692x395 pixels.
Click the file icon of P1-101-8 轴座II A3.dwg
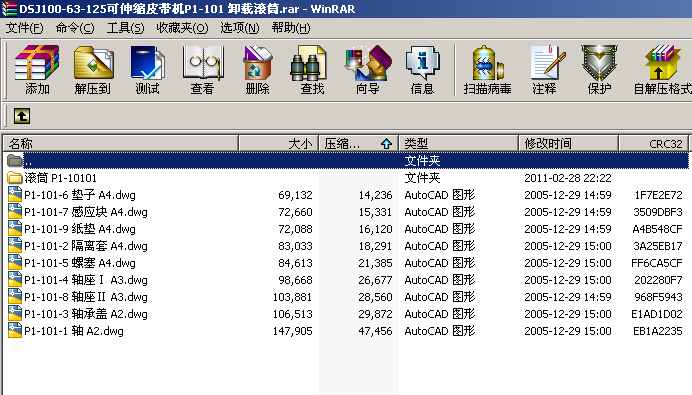pos(15,297)
